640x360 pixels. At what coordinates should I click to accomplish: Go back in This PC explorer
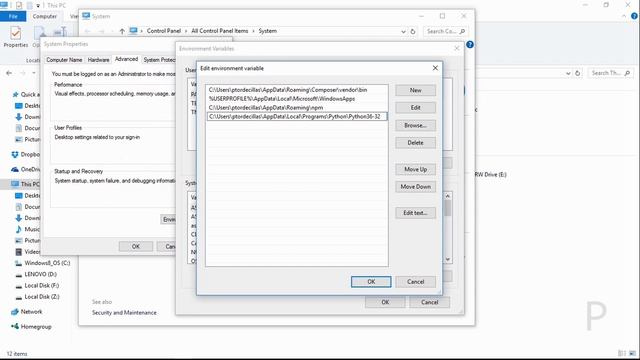(x=9, y=73)
